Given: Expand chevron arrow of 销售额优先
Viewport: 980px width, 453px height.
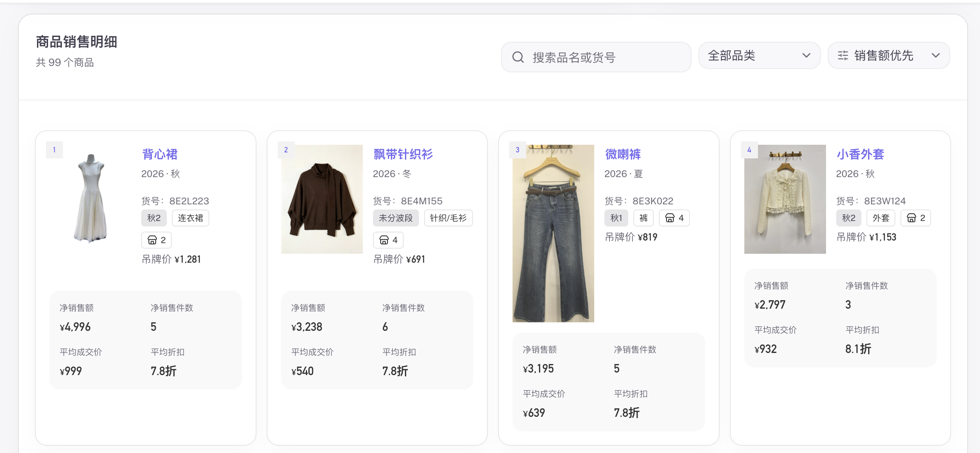Looking at the screenshot, I should click(x=935, y=55).
